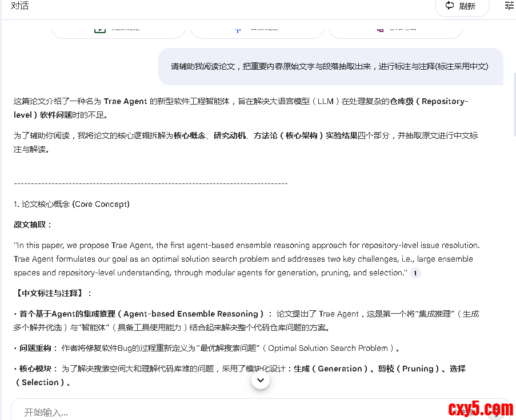Screen dimensions: 516x420
Task: Click the cxy5.com red watermark
Action: (481, 409)
